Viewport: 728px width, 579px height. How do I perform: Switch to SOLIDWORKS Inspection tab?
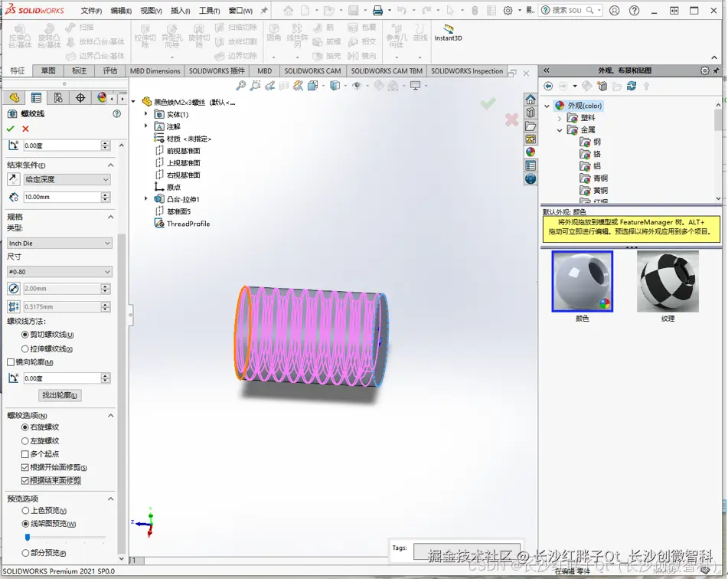[x=467, y=70]
